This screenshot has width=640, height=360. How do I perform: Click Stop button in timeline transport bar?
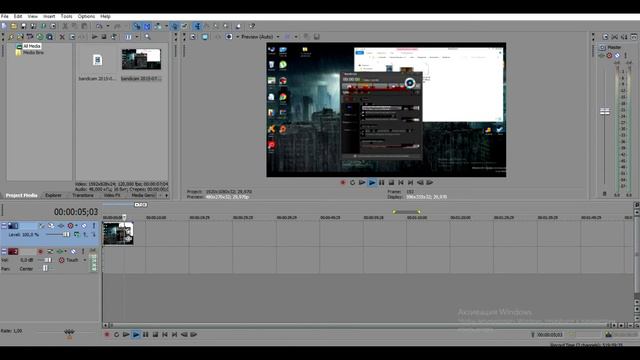click(155, 334)
